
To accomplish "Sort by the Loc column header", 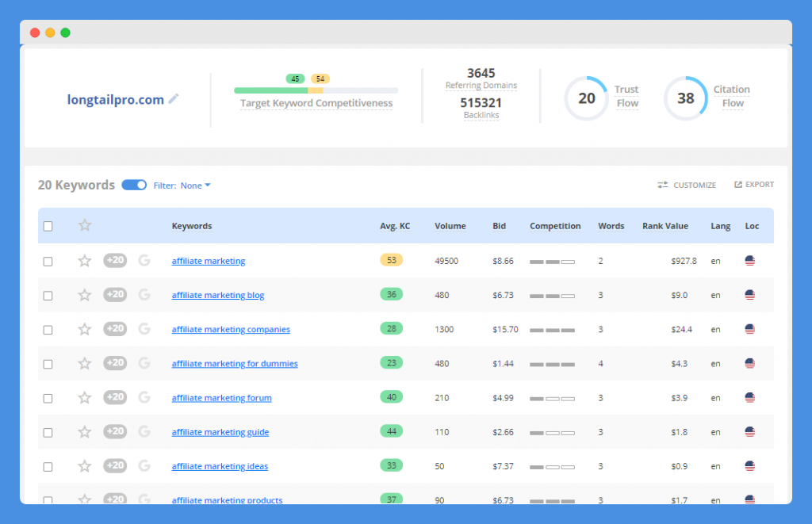I will pos(752,226).
